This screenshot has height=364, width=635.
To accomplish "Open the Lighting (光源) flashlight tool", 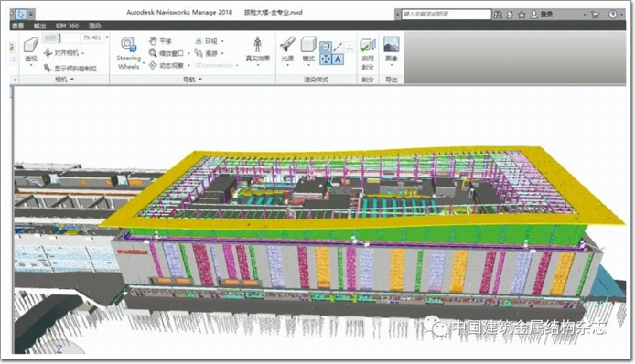I will (287, 49).
